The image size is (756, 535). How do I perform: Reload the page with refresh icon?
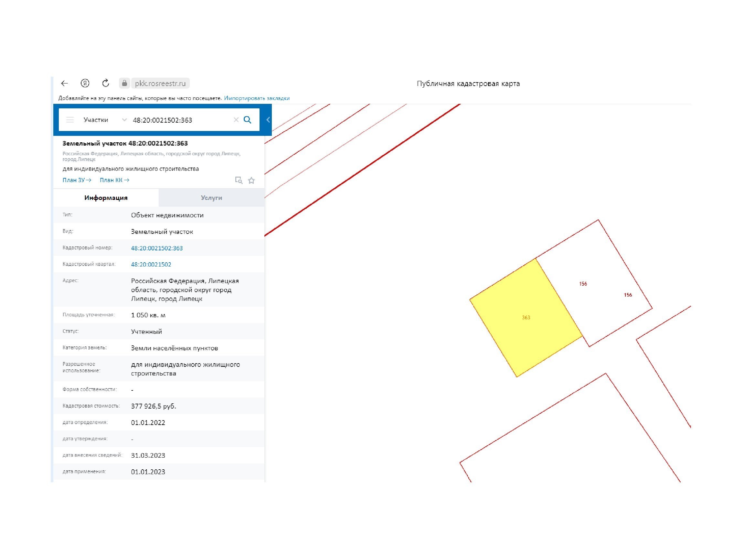coord(105,83)
